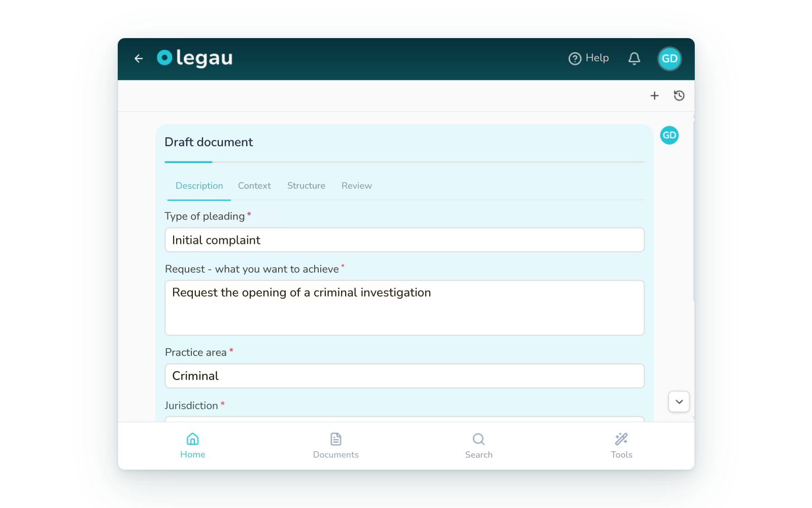812x508 pixels.
Task: Open Tools in bottom navigation
Action: coord(622,446)
